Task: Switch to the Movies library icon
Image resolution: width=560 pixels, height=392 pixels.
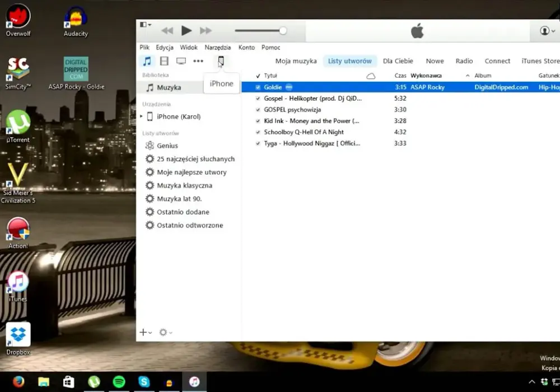Action: (164, 61)
